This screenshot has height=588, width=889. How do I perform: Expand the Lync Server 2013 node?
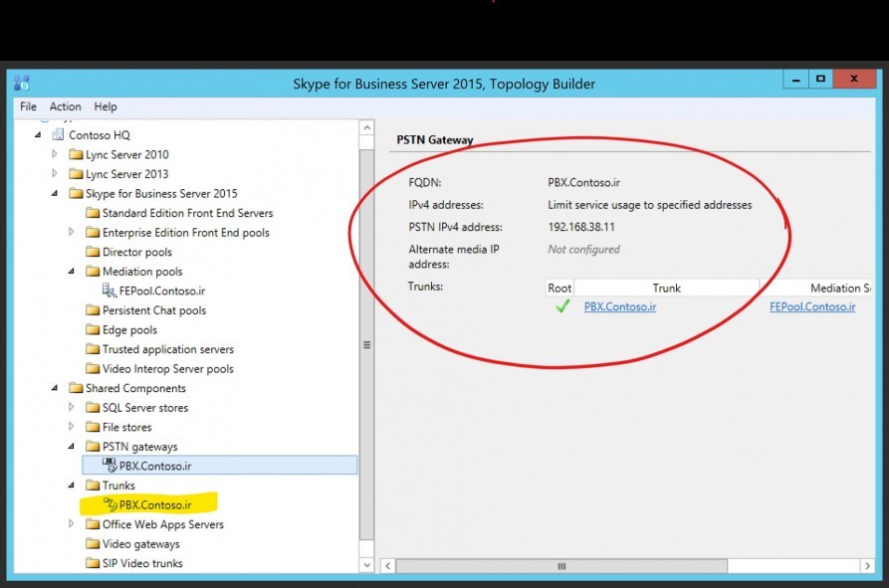pyautogui.click(x=55, y=173)
